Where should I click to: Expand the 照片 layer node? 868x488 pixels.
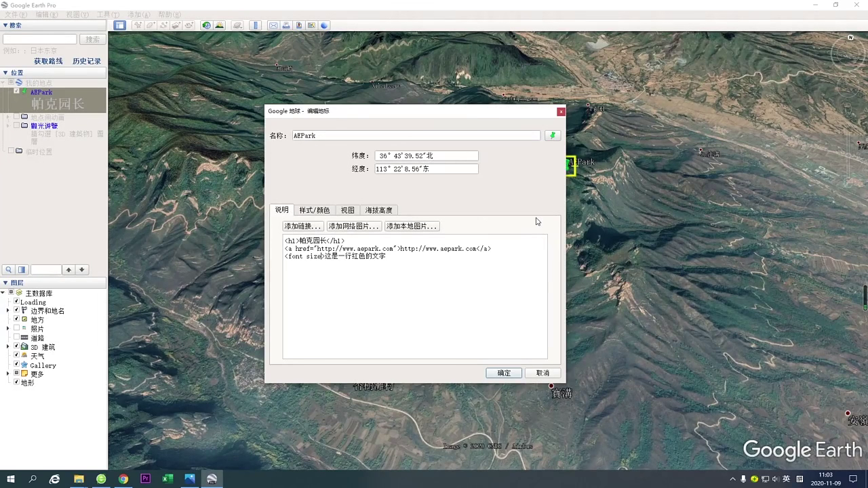pos(8,328)
